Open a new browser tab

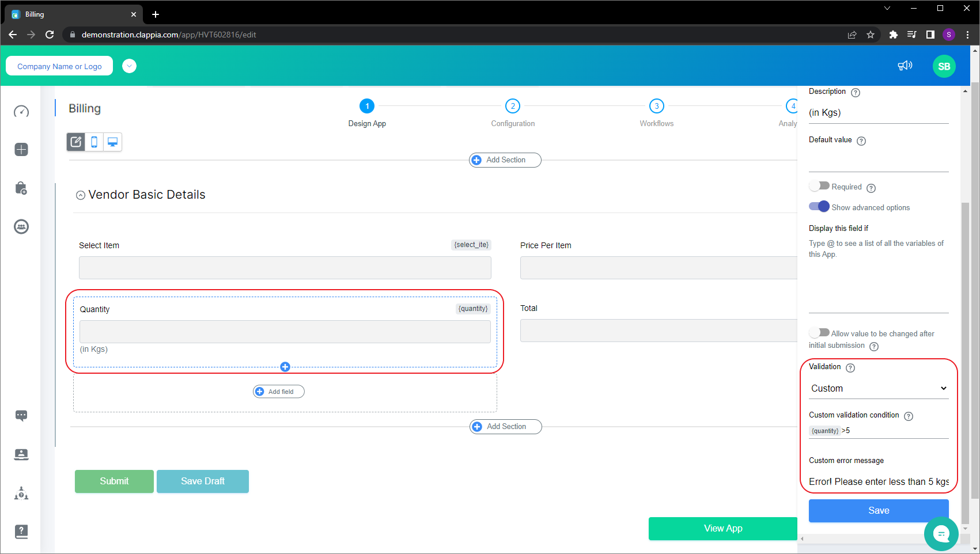156,14
